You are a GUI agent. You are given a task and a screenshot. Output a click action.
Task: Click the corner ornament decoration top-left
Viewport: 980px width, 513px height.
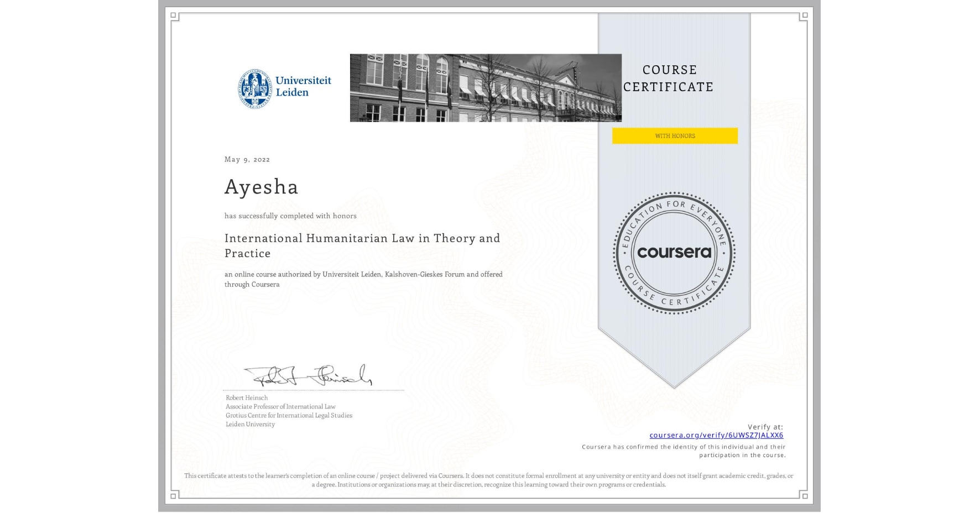click(x=173, y=15)
